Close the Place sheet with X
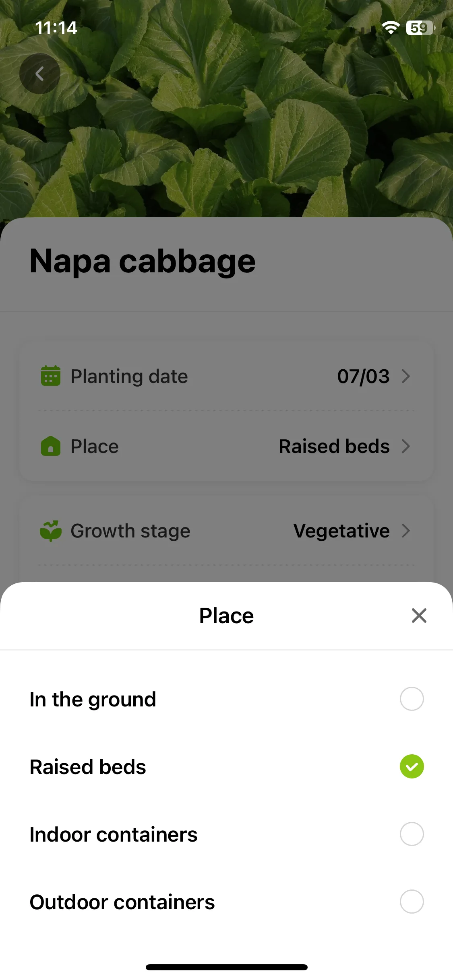This screenshot has width=453, height=980. [x=419, y=616]
